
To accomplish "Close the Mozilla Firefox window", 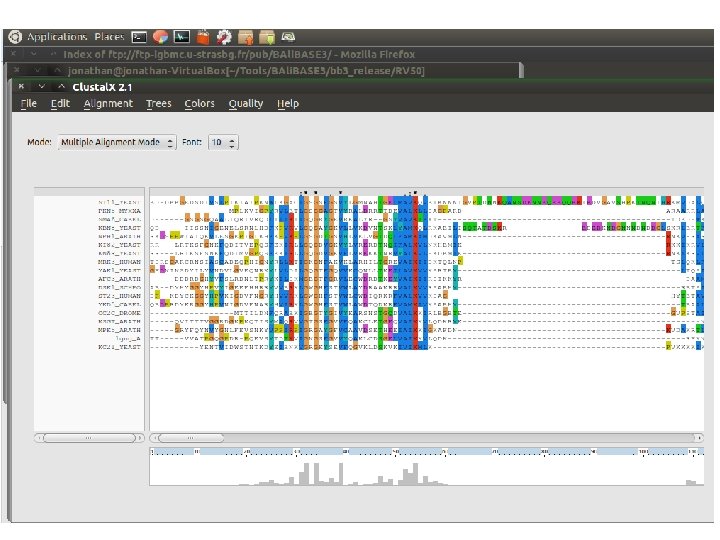I will pos(13,54).
